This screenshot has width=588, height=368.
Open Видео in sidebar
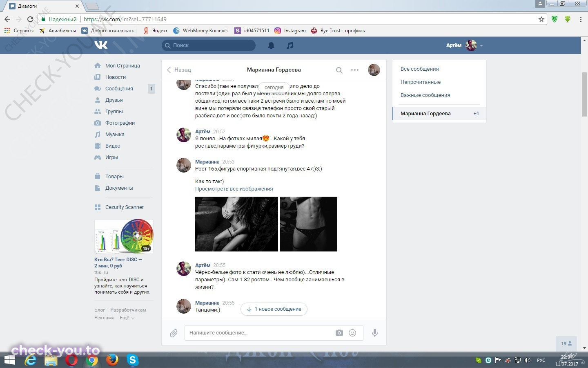[x=113, y=146]
